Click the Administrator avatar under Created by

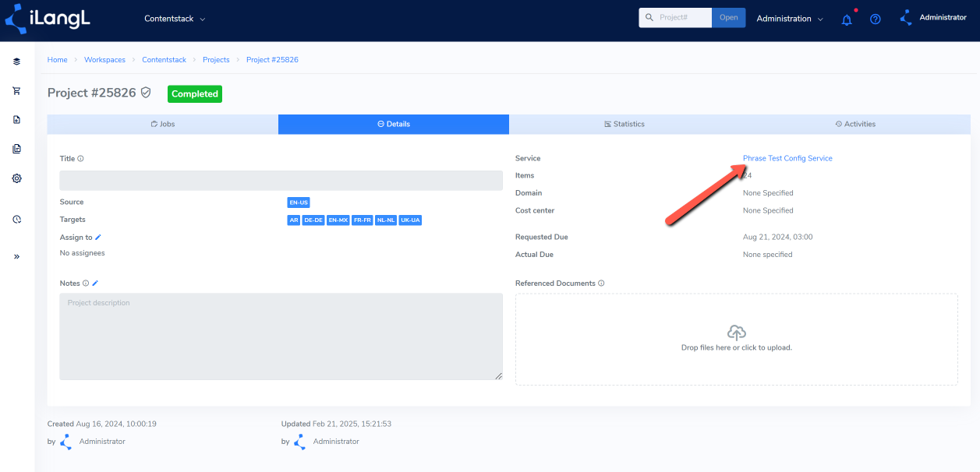tap(66, 442)
